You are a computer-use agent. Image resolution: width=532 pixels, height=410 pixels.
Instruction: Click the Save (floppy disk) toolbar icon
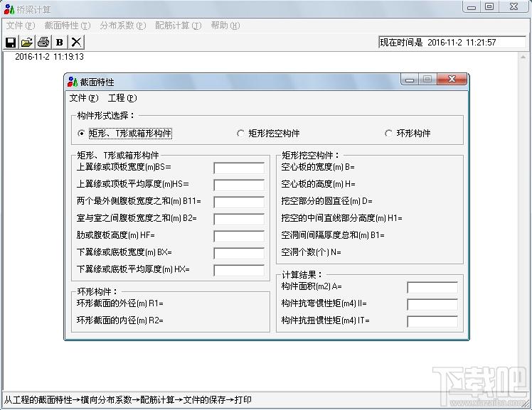pyautogui.click(x=11, y=43)
